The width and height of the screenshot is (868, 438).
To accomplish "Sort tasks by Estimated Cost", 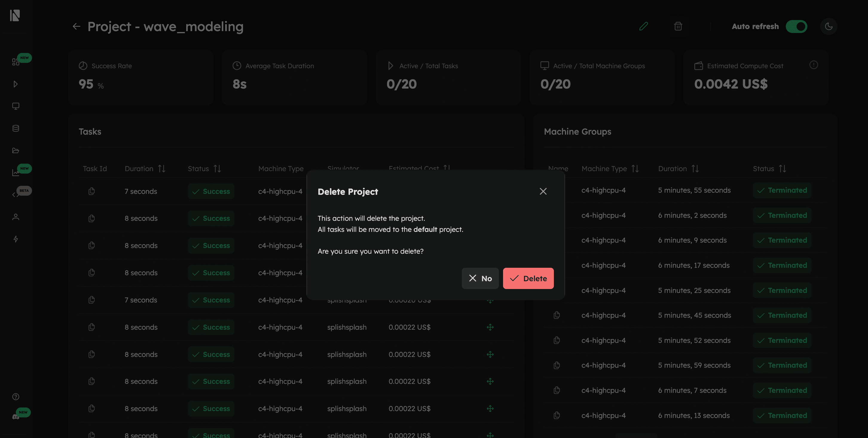I will tap(447, 168).
